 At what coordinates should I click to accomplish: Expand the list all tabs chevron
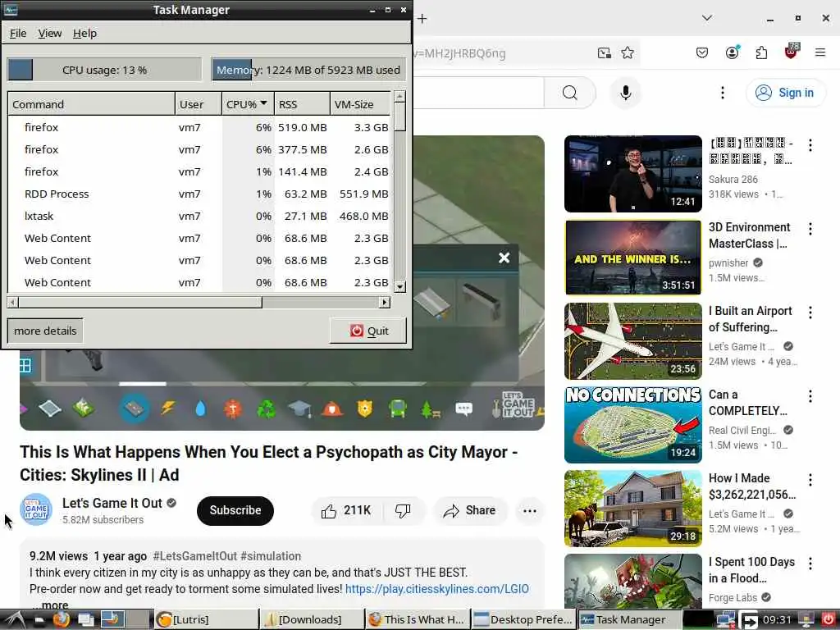(x=707, y=18)
